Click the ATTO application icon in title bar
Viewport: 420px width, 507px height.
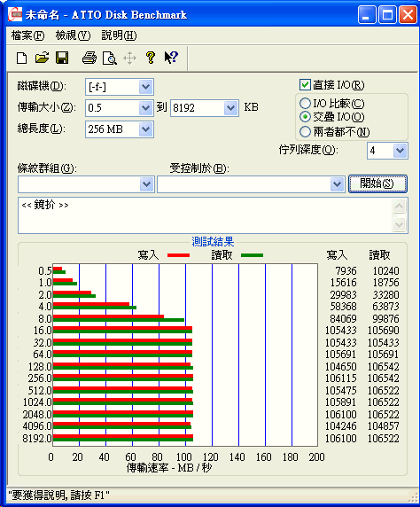point(15,14)
